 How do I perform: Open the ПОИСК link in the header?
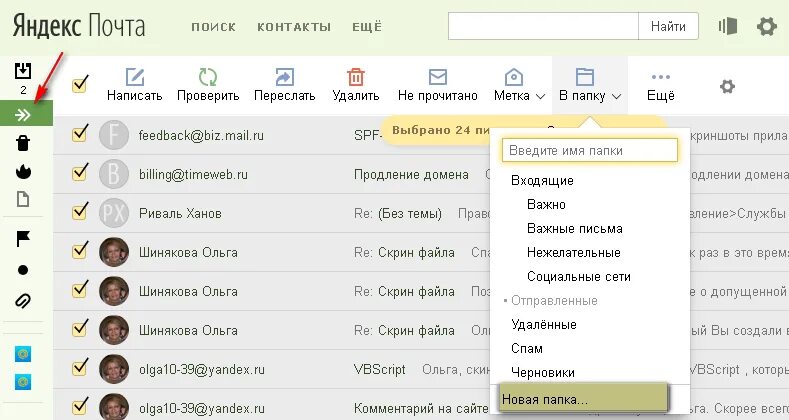(213, 27)
